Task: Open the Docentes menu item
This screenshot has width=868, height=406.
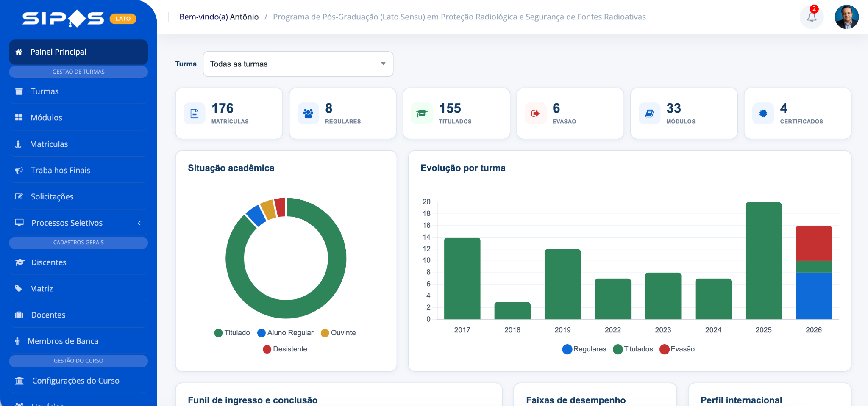Action: [78, 315]
